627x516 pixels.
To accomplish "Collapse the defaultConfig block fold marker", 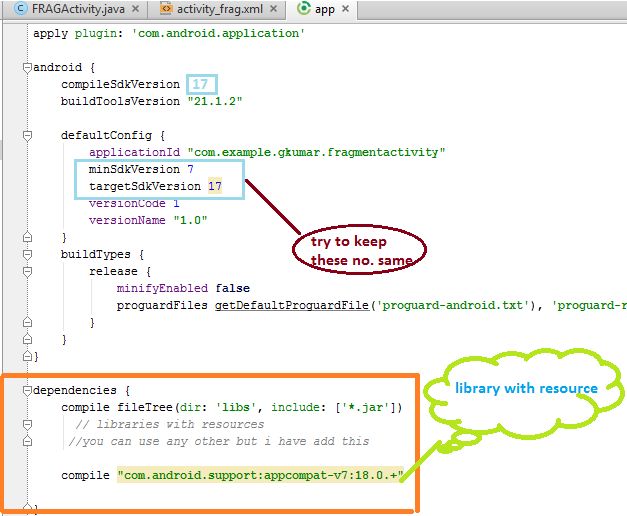I will click(x=27, y=136).
